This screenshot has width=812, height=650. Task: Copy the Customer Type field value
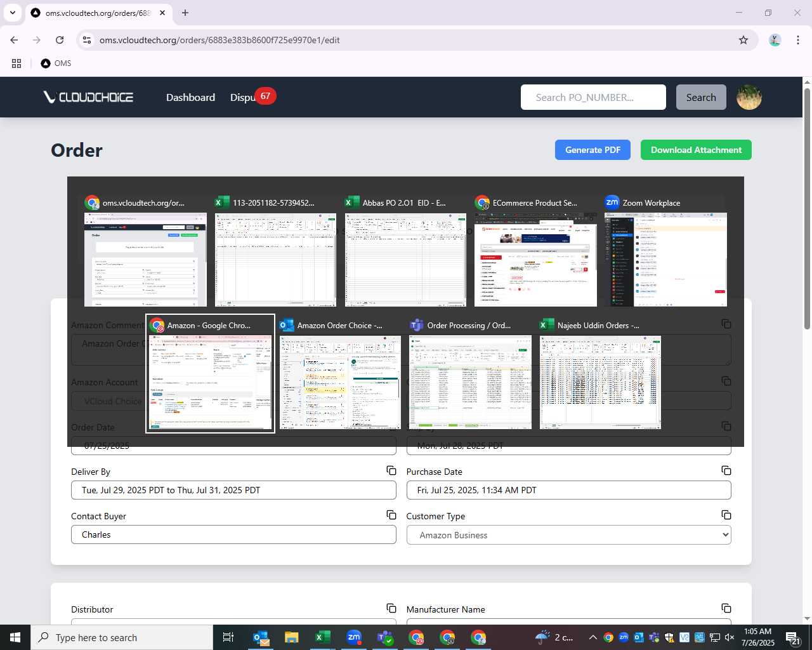(x=726, y=515)
